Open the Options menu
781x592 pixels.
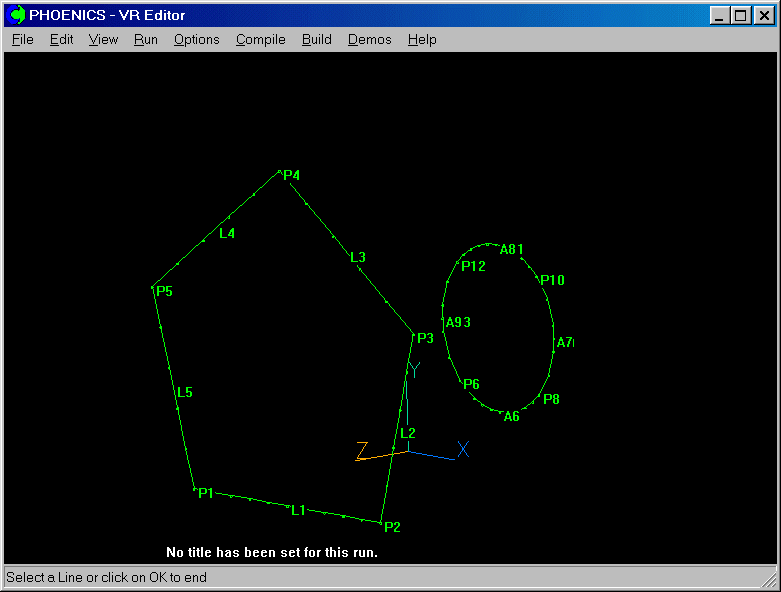point(196,39)
